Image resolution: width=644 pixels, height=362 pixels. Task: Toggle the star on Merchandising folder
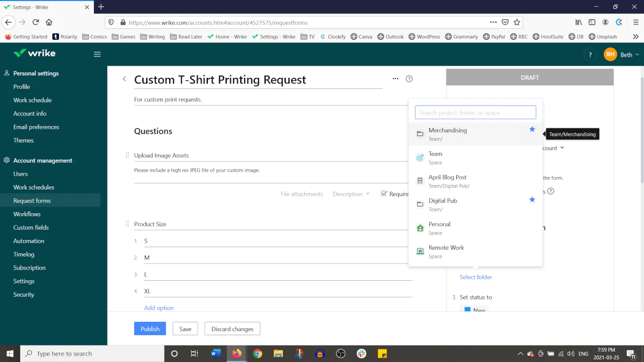pos(532,129)
